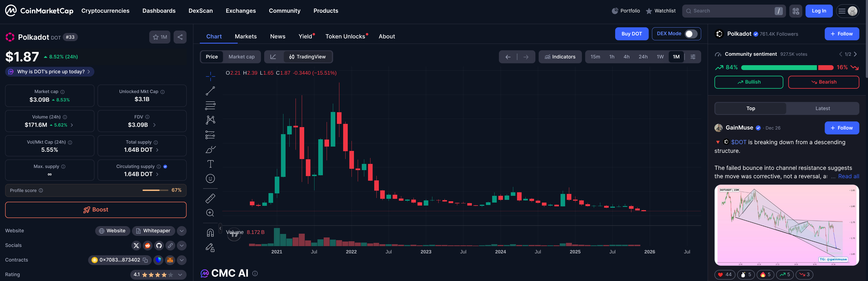Click the rating stars
The height and width of the screenshot is (281, 868).
click(x=157, y=275)
